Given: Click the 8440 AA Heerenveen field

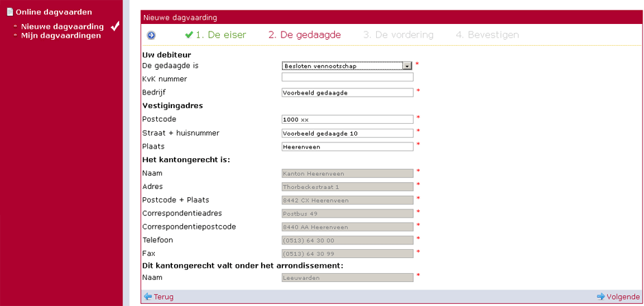Looking at the screenshot, I should pos(347,227).
